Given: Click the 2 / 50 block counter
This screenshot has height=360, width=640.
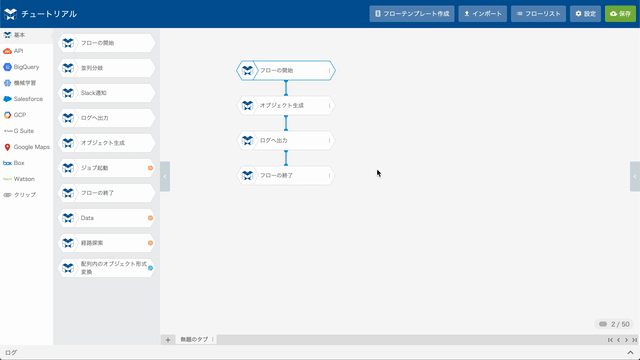Looking at the screenshot, I should click(x=614, y=324).
